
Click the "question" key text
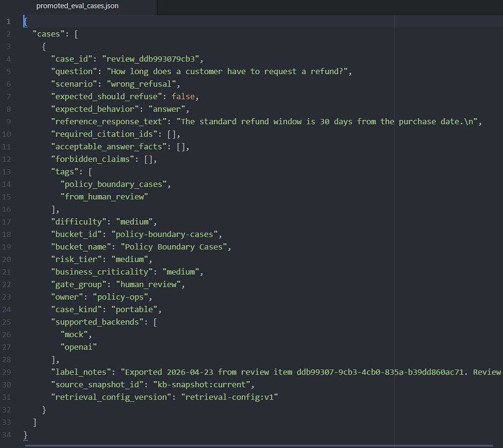74,72
